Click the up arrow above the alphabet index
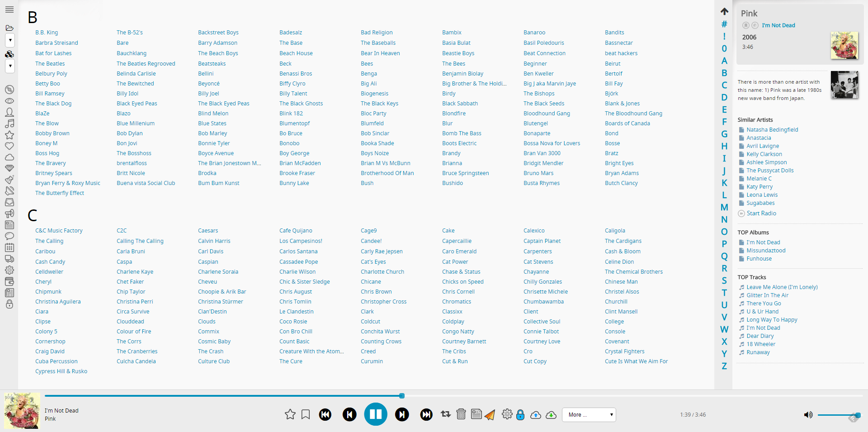This screenshot has width=868, height=432. point(724,11)
